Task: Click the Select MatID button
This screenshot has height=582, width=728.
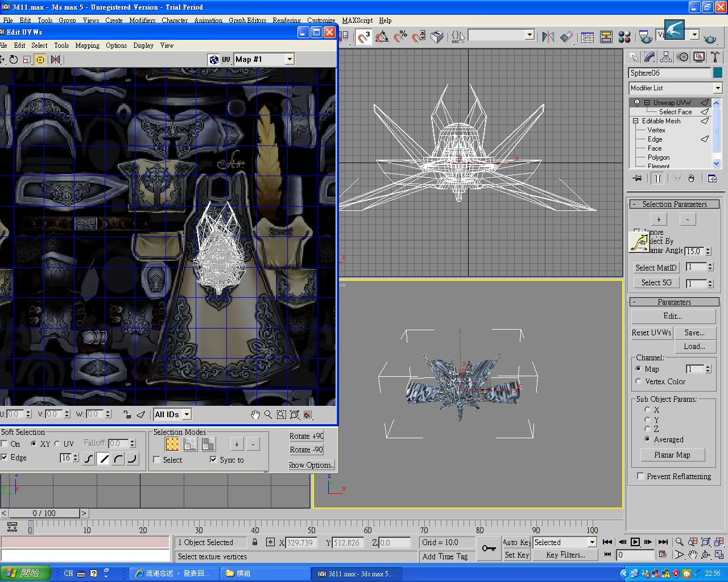Action: point(656,268)
